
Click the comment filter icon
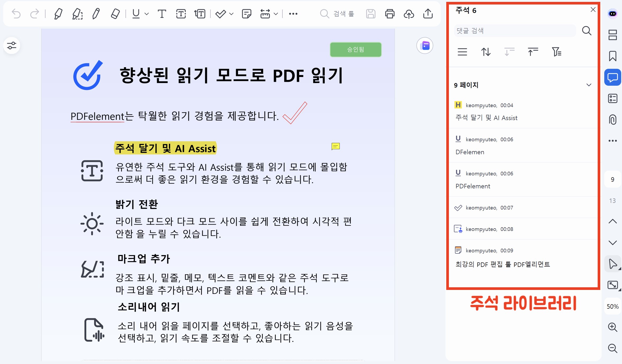pyautogui.click(x=556, y=52)
